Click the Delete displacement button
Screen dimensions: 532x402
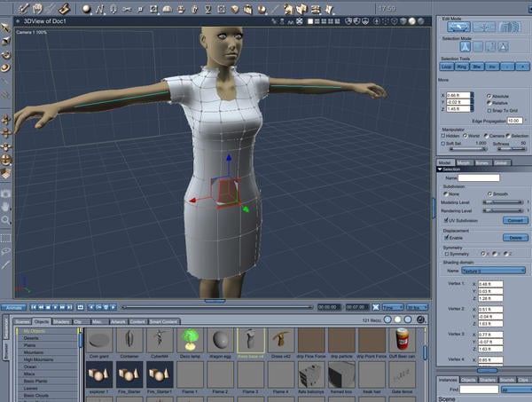click(515, 238)
